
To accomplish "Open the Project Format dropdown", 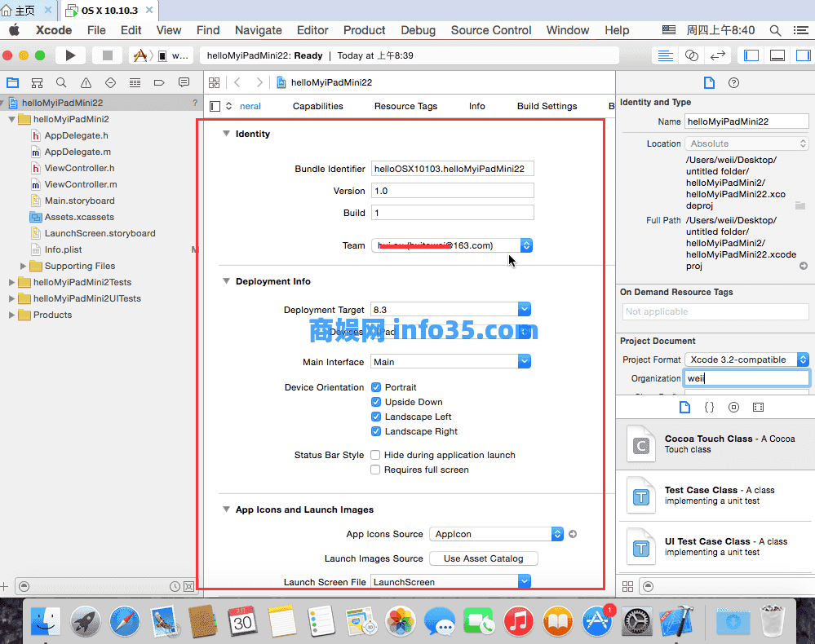I will [746, 359].
